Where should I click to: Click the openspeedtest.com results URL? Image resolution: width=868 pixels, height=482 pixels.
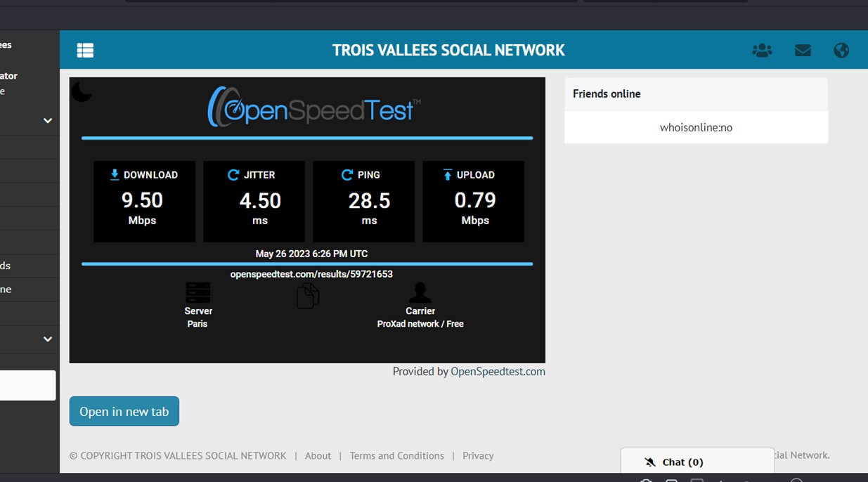tap(311, 274)
